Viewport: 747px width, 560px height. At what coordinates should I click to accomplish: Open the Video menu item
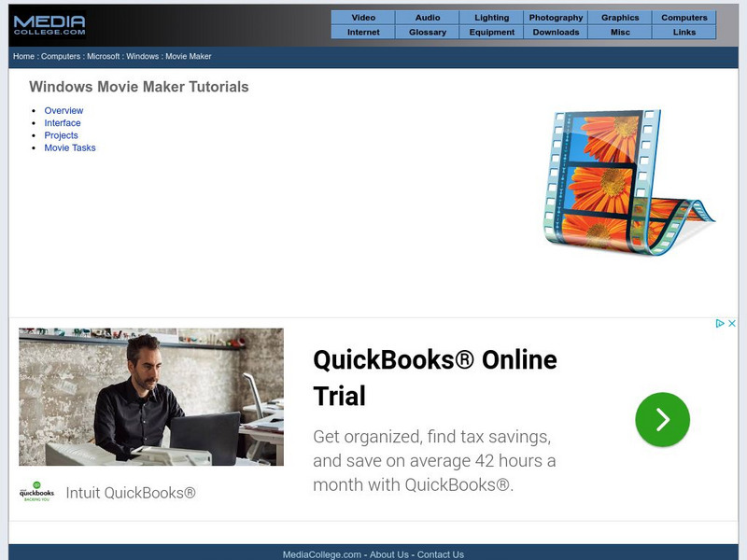click(363, 18)
